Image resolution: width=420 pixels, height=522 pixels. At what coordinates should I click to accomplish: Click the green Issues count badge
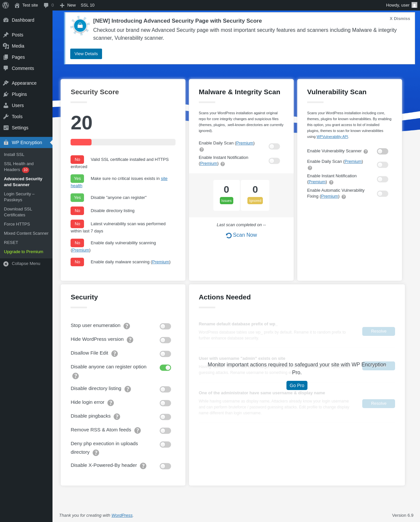[226, 201]
